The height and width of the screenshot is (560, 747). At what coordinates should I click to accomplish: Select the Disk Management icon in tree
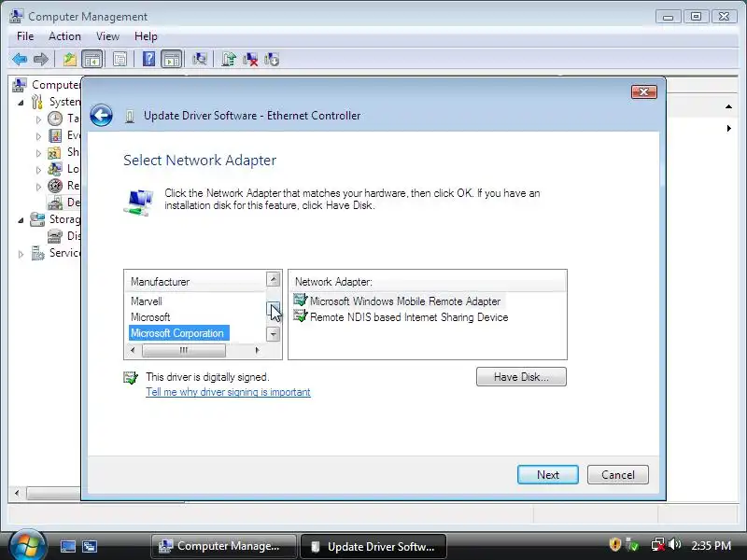pos(55,236)
